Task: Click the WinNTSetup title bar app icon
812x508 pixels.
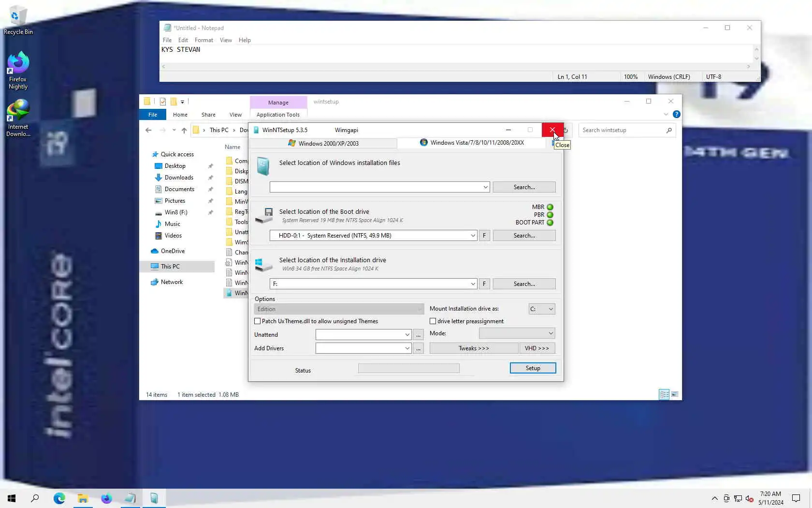Action: pos(256,130)
